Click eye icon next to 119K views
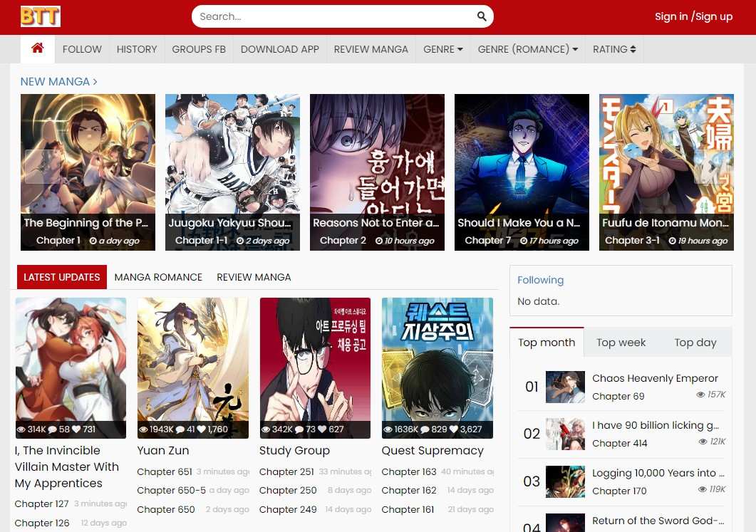This screenshot has width=756, height=532. coord(703,489)
